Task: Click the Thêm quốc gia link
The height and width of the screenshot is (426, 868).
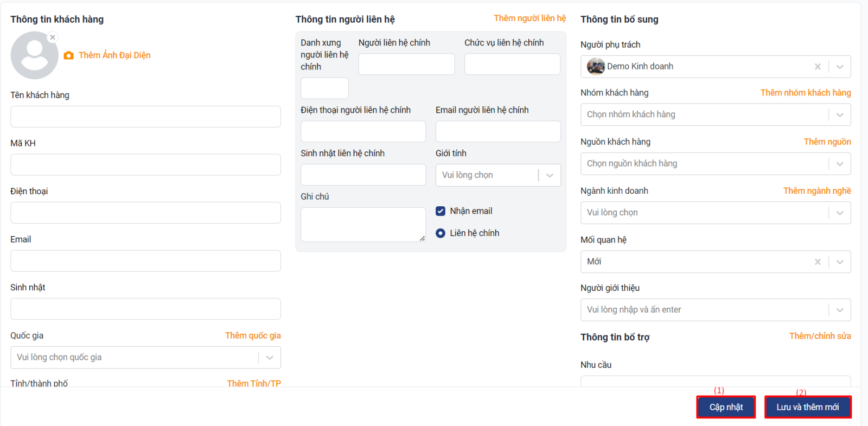Action: click(253, 335)
